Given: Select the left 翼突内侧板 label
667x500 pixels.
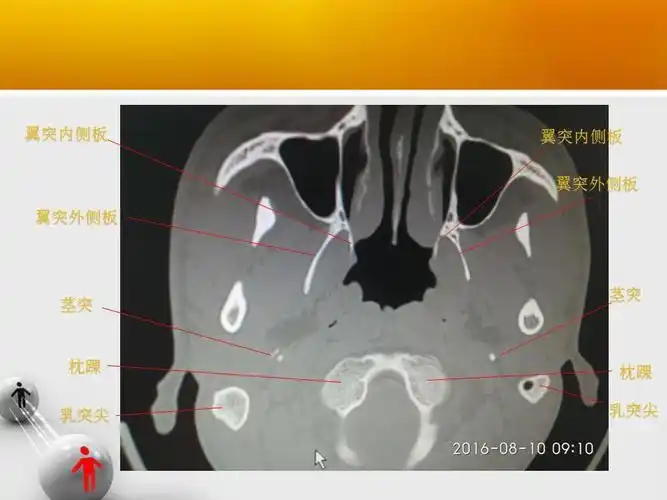Looking at the screenshot, I should [65, 135].
